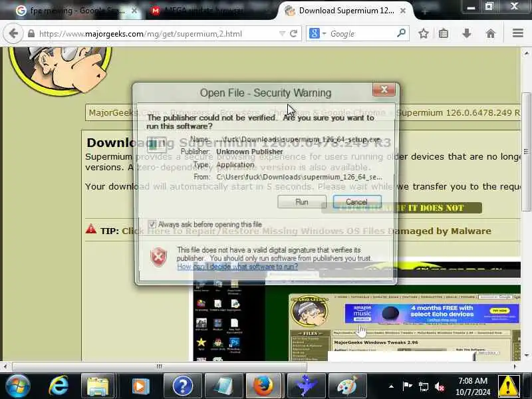Open the Windows Start orb
This screenshot has width=532, height=399.
tap(18, 386)
